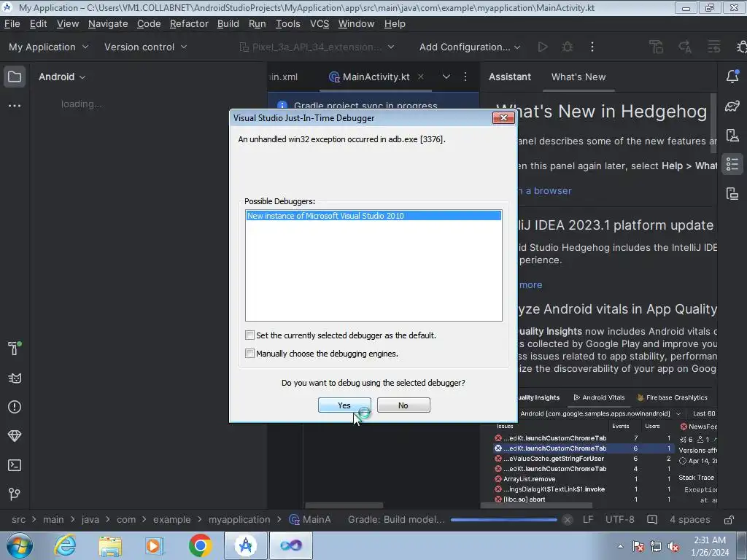The height and width of the screenshot is (560, 747).
Task: Open the Logcat cat icon
Action: coord(15,378)
